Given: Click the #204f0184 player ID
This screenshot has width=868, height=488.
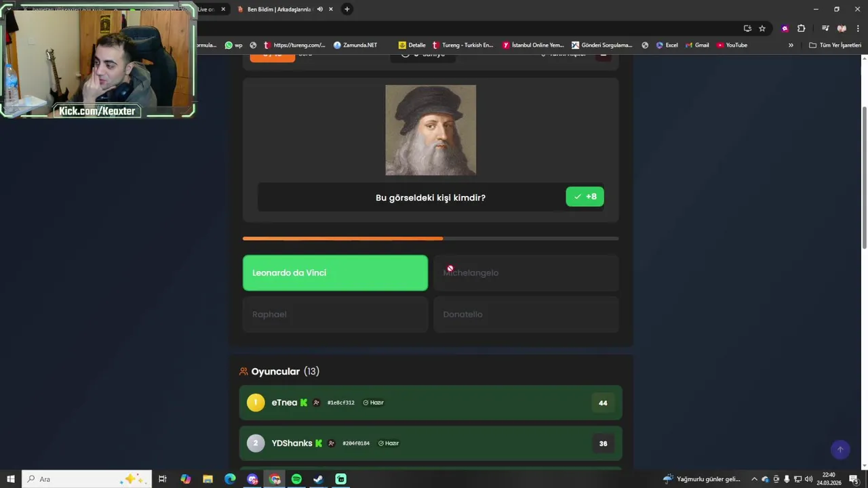Looking at the screenshot, I should 356,443.
